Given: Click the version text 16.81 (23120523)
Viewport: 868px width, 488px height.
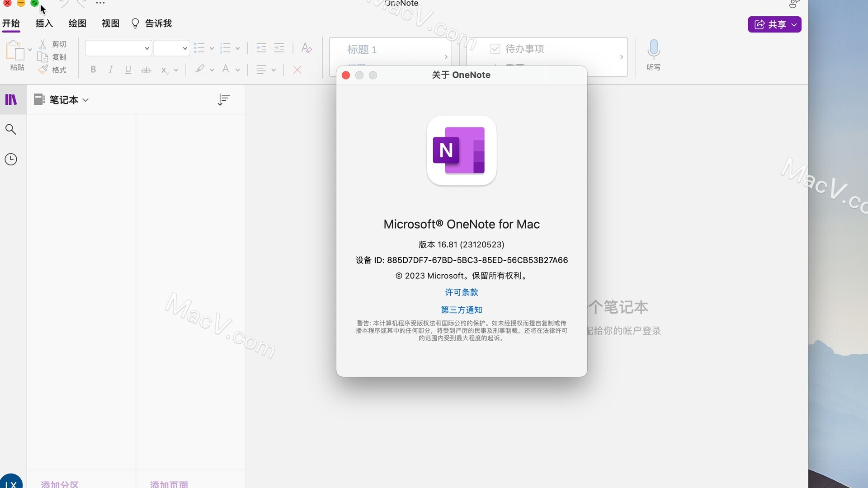Looking at the screenshot, I should click(x=462, y=244).
